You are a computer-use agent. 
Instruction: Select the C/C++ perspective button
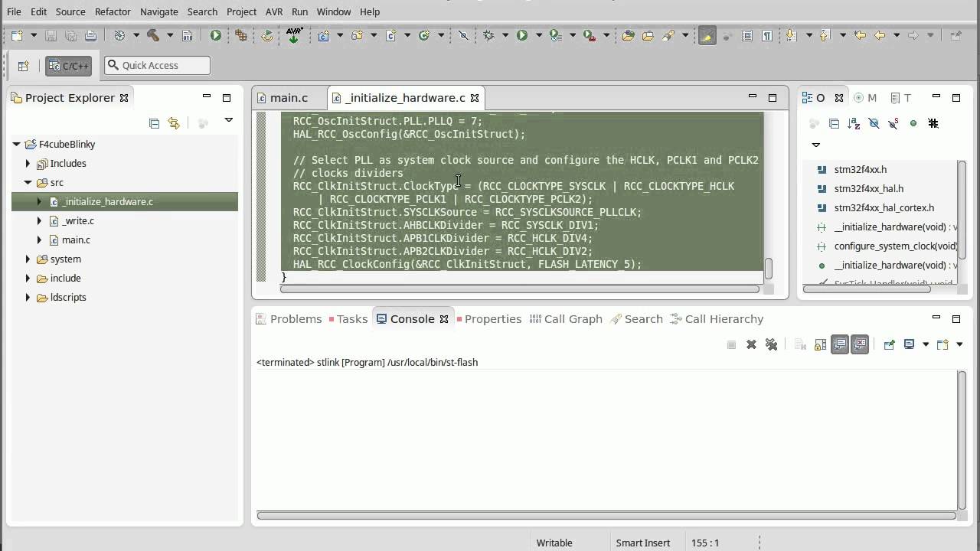[x=68, y=66]
